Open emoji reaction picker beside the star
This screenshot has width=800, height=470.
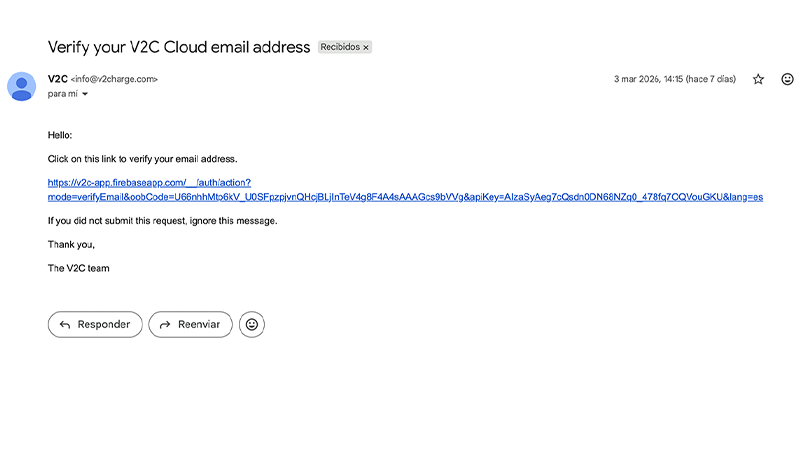[787, 79]
